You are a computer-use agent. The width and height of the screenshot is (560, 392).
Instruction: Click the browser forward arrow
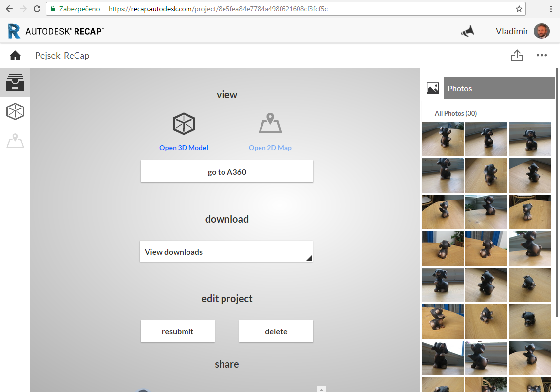23,9
